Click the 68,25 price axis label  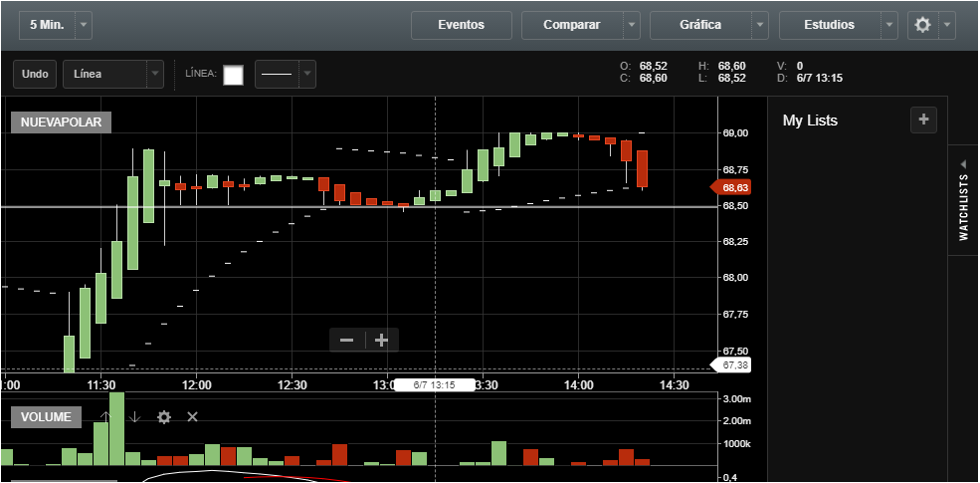[x=735, y=242]
